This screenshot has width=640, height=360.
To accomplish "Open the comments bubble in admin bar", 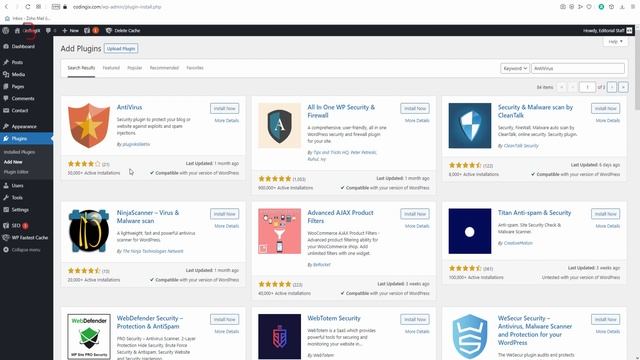I will pyautogui.click(x=49, y=30).
